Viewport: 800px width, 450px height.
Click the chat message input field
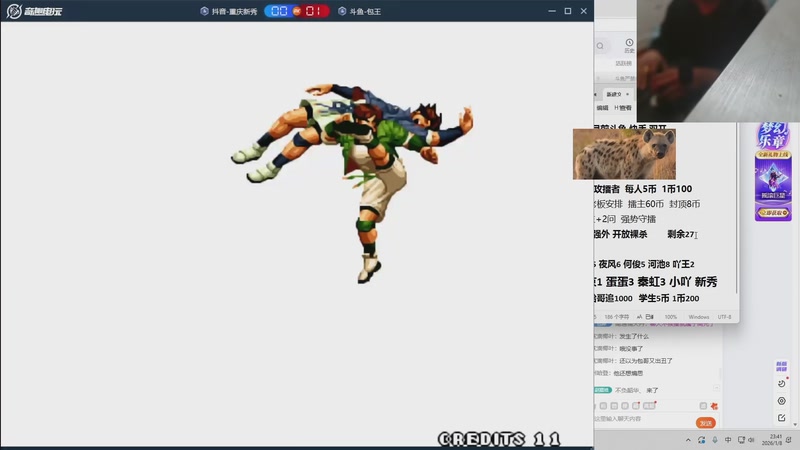(x=643, y=419)
